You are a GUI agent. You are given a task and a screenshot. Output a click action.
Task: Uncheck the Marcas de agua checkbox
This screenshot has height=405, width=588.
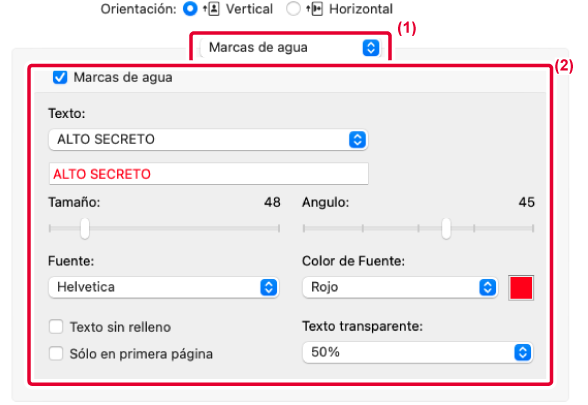pos(60,77)
